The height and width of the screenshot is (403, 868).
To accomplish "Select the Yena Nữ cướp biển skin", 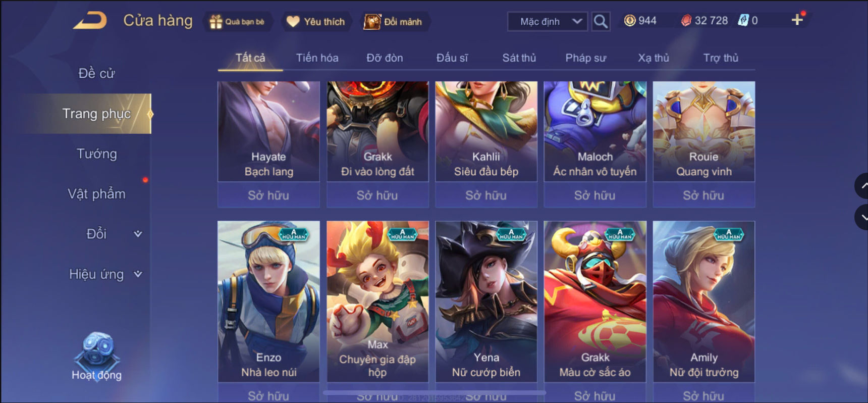I will 486,301.
